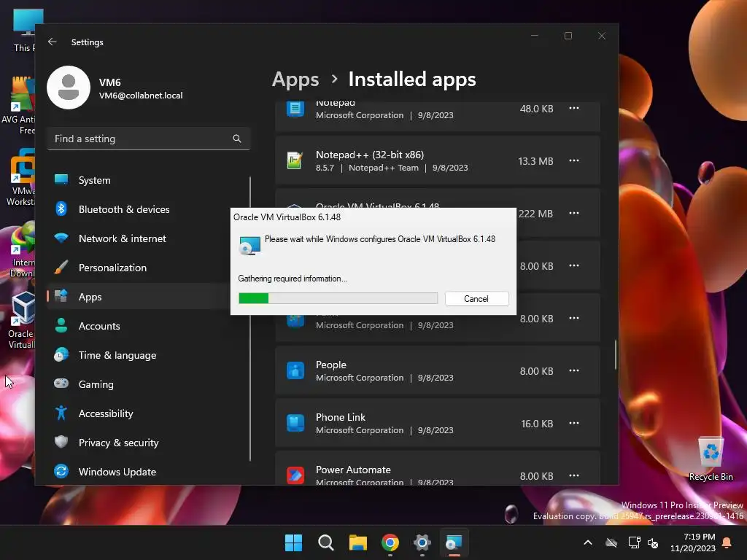
Task: Click the Windows Installer taskbar icon
Action: coord(454,542)
